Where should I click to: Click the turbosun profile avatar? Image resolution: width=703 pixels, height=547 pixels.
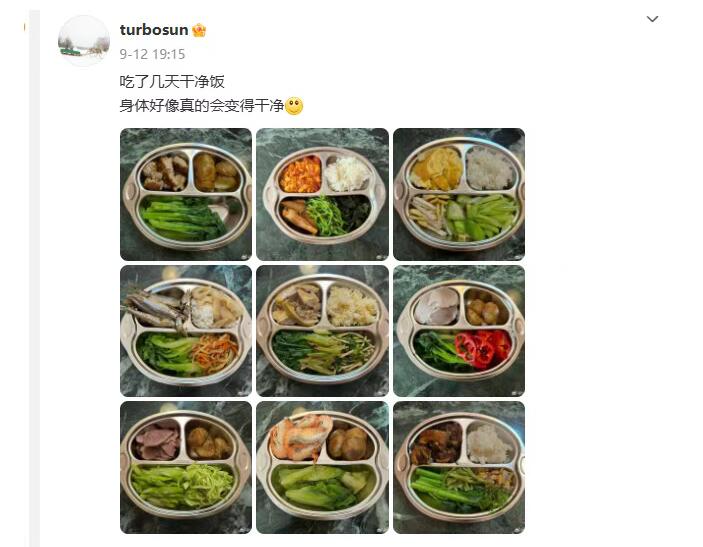[x=84, y=40]
